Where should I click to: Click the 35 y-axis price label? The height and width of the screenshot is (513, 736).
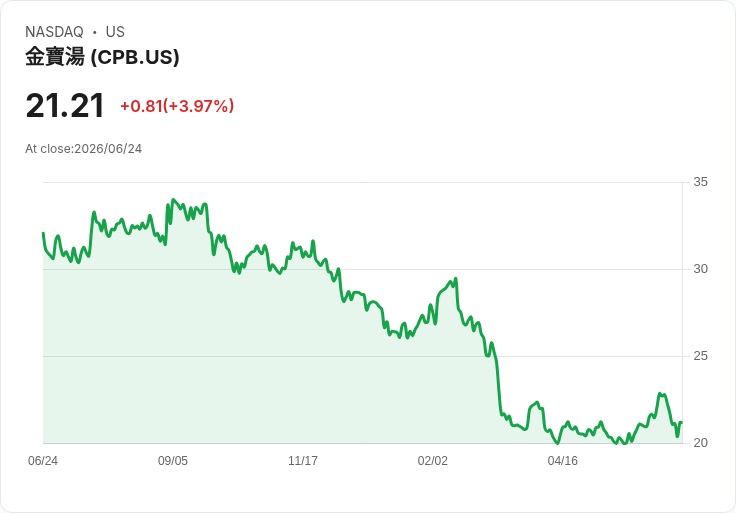tap(700, 182)
